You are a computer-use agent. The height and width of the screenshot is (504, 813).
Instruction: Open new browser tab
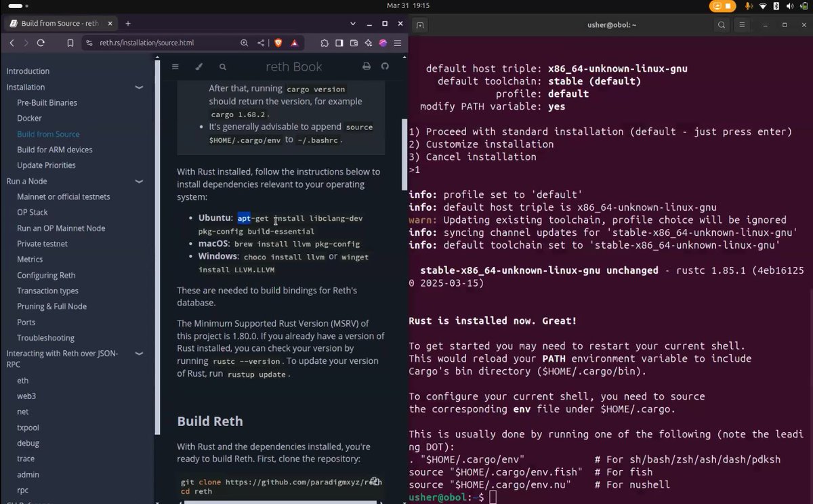(x=127, y=24)
